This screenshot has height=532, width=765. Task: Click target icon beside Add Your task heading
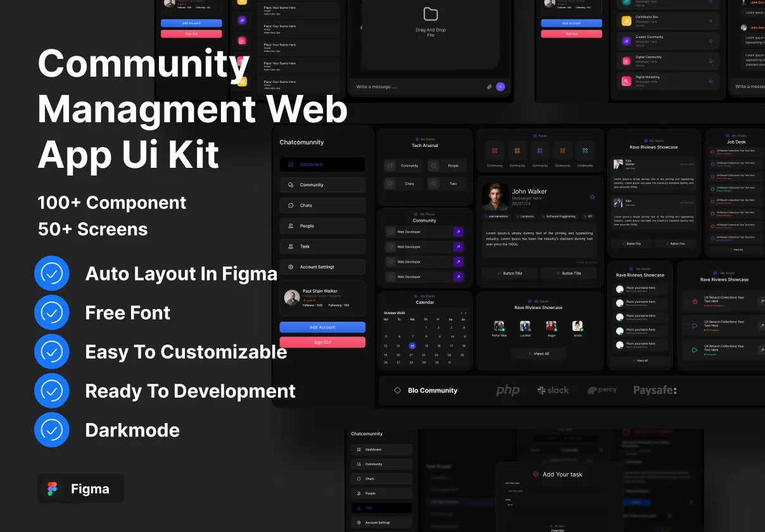click(536, 474)
